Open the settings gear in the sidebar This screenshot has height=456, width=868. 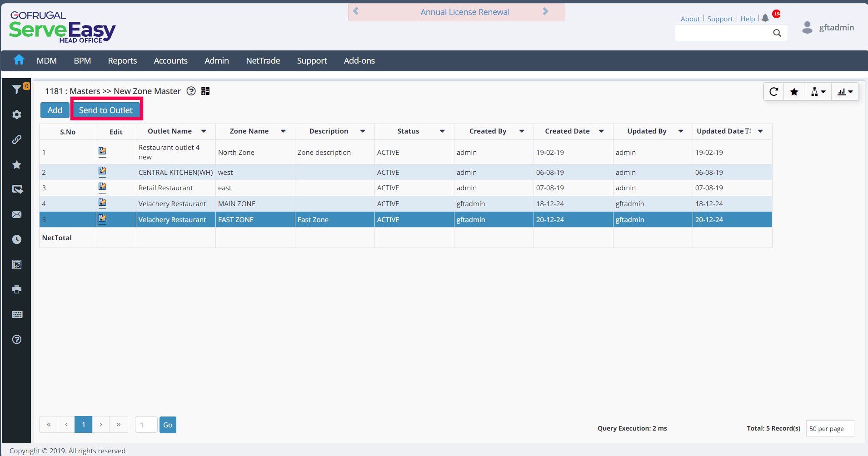point(17,114)
